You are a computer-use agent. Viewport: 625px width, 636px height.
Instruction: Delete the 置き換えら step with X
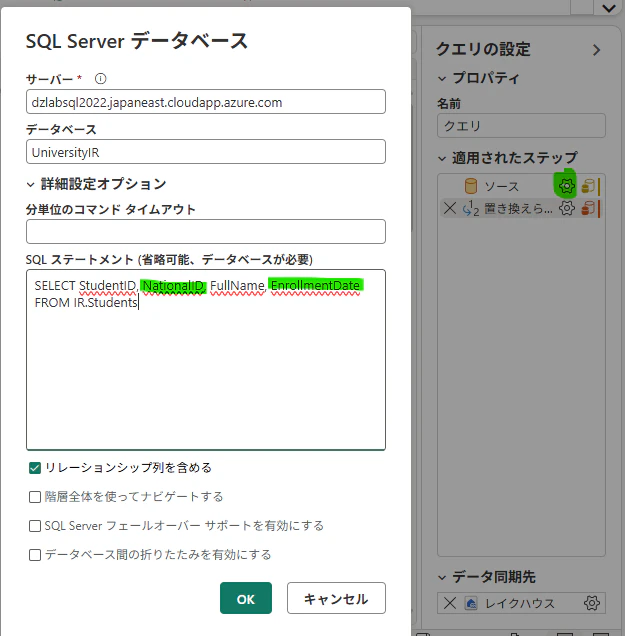(450, 208)
